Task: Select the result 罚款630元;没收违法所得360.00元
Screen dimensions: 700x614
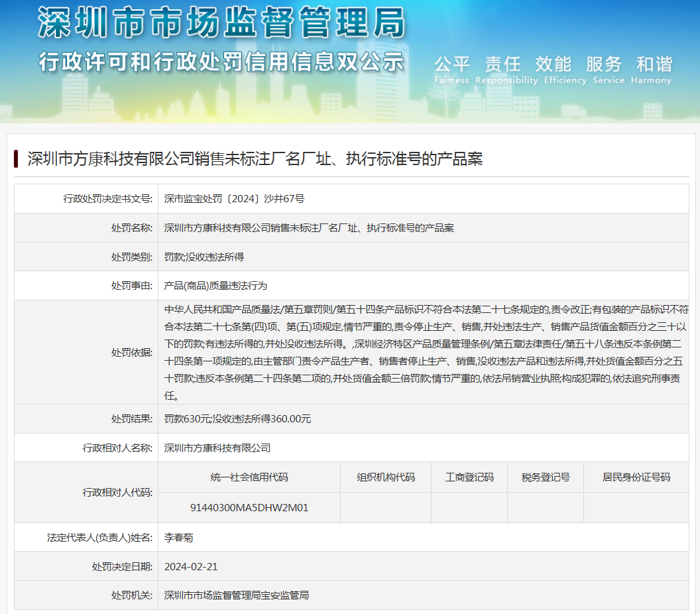Action: pyautogui.click(x=237, y=419)
